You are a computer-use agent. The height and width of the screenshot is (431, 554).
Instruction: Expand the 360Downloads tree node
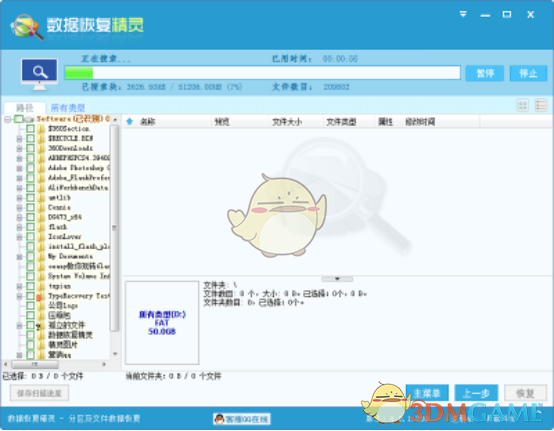(x=19, y=148)
